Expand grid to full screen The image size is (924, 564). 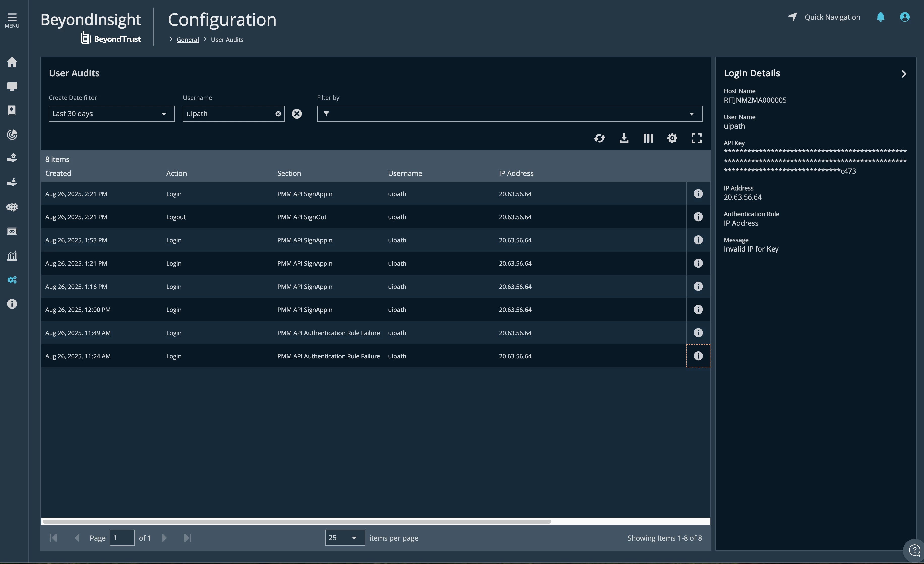point(696,138)
